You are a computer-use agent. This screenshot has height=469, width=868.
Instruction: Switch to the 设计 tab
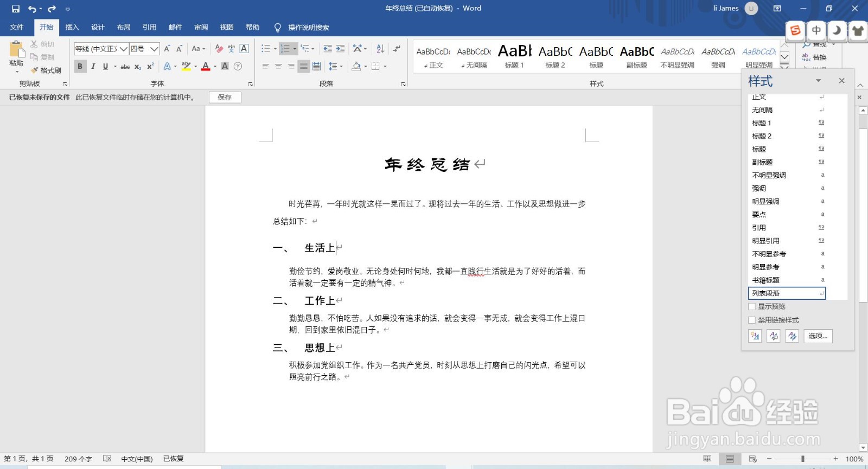click(x=98, y=27)
